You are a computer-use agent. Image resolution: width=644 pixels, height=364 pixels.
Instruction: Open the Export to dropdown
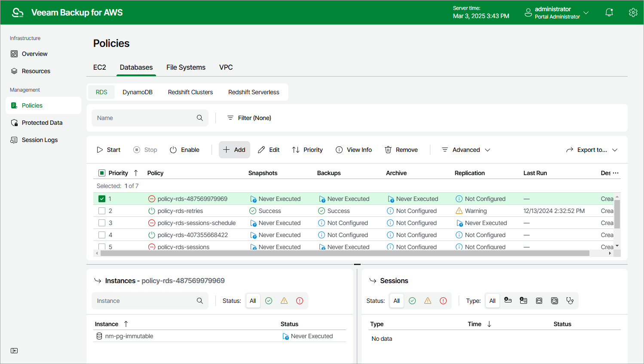[x=592, y=150]
